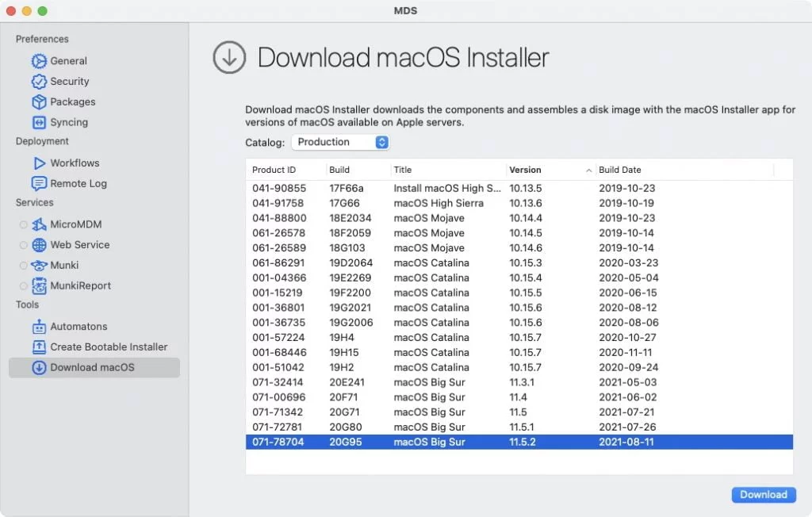Click the blue Download button
The width and height of the screenshot is (812, 517).
point(764,495)
